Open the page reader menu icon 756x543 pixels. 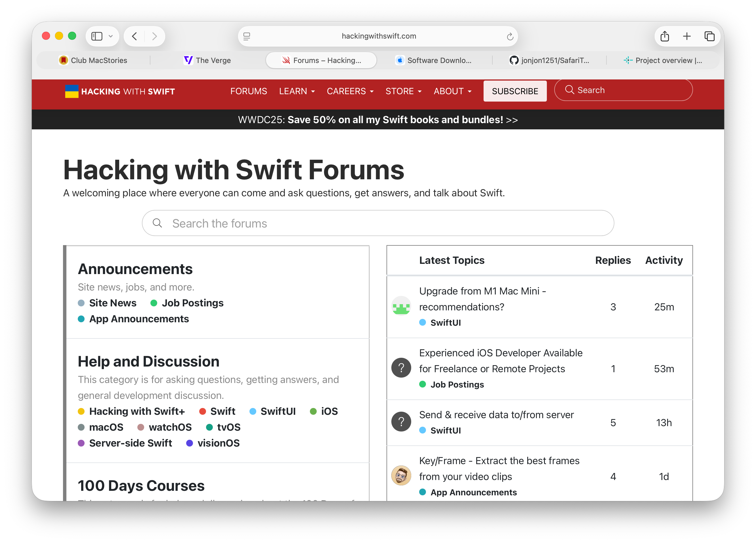coord(247,36)
